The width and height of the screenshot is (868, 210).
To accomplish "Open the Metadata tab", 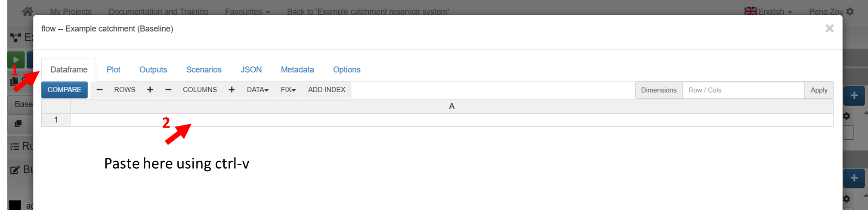I will [x=297, y=69].
